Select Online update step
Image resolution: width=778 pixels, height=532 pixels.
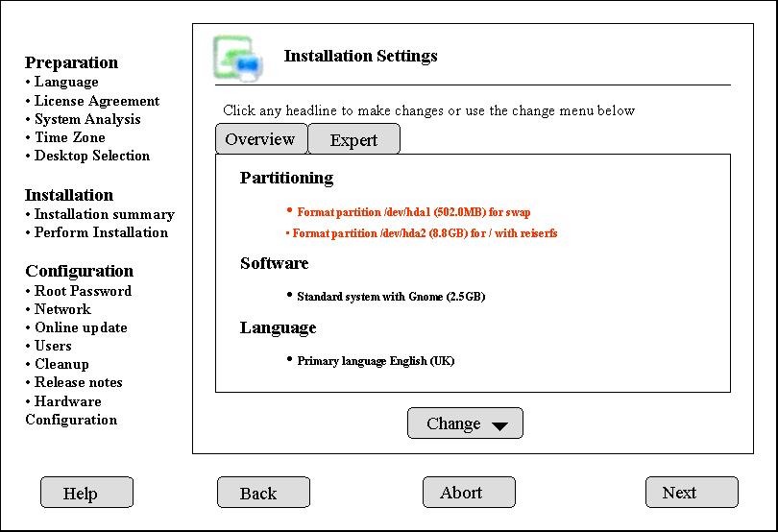(x=77, y=327)
